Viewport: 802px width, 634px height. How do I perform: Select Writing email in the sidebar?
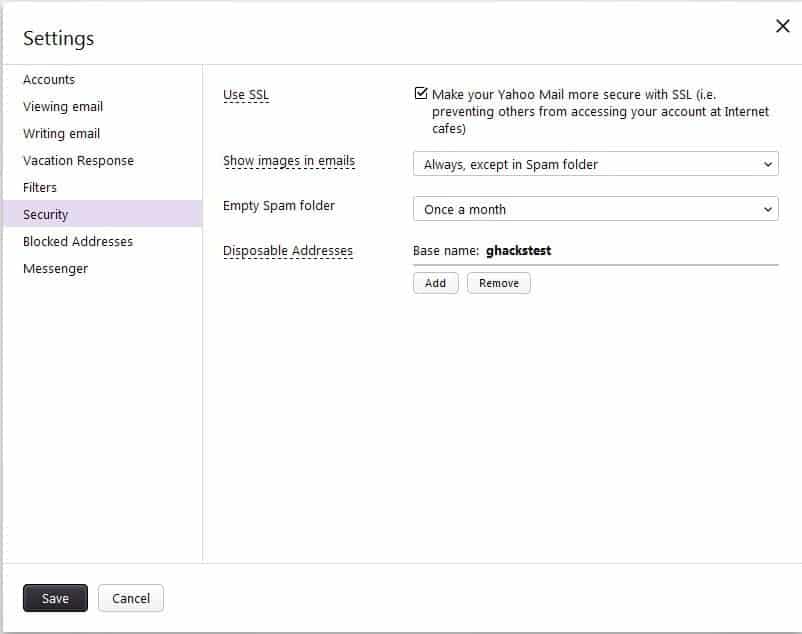pos(62,134)
